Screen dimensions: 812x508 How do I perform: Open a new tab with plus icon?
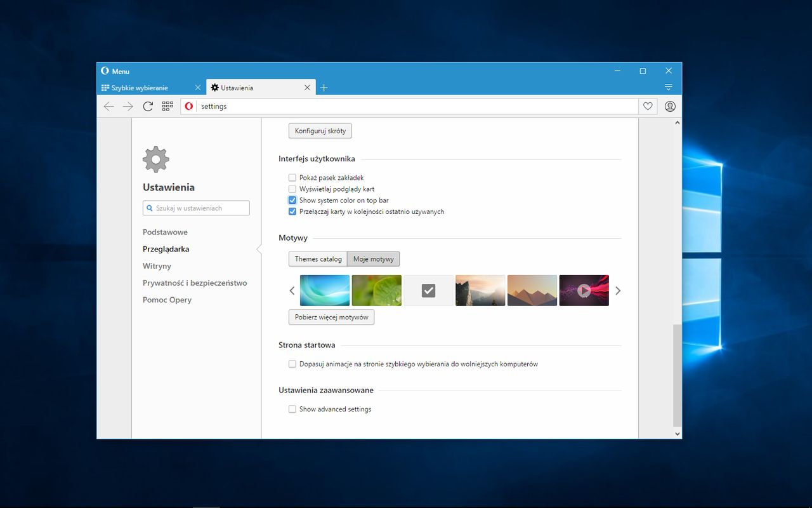pyautogui.click(x=324, y=88)
